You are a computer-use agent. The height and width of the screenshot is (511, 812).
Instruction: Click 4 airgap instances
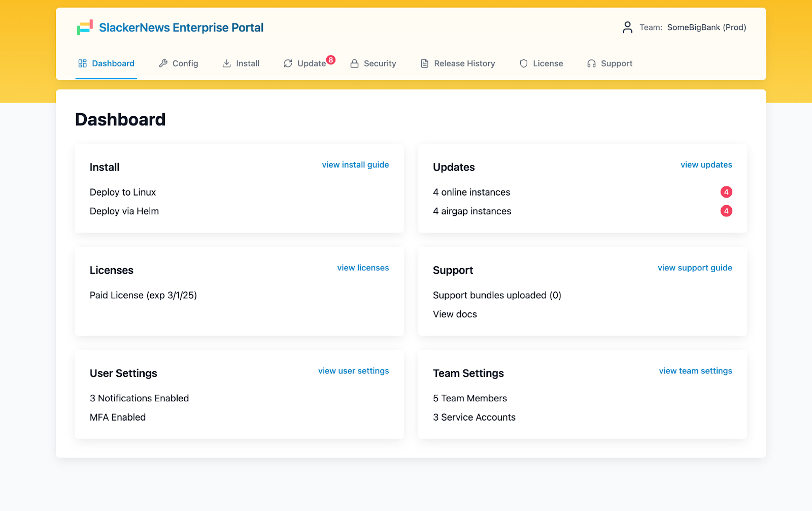472,211
